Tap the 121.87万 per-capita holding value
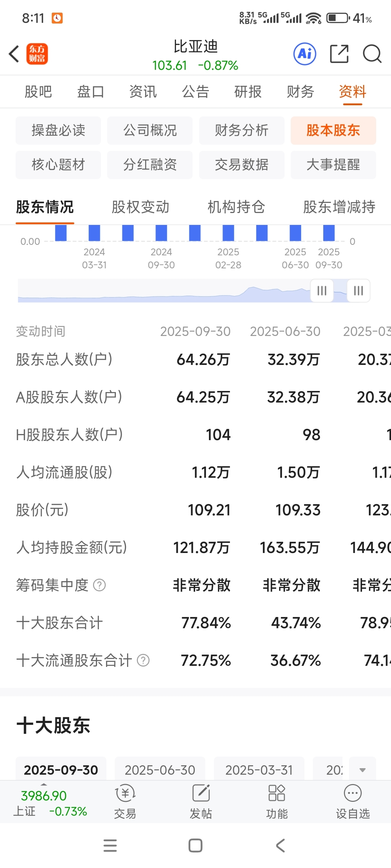Screen dimensions: 391x868 [201, 548]
